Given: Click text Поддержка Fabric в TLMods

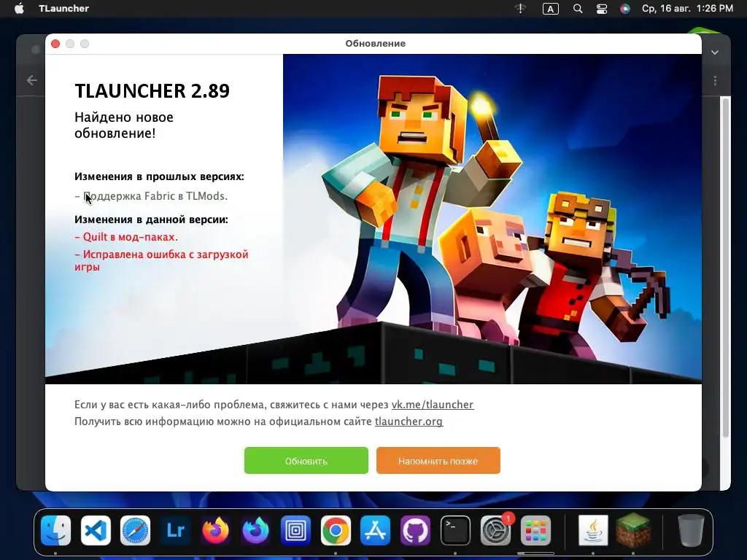Looking at the screenshot, I should (x=151, y=196).
